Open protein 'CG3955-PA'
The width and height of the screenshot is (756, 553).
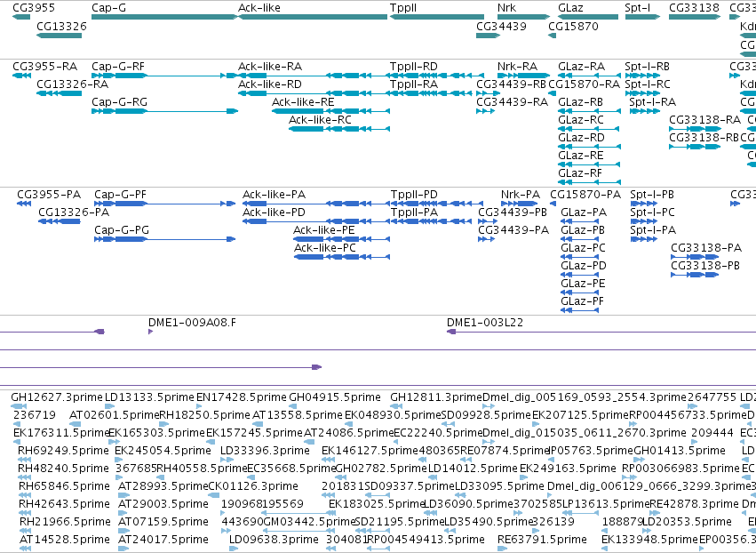click(49, 195)
